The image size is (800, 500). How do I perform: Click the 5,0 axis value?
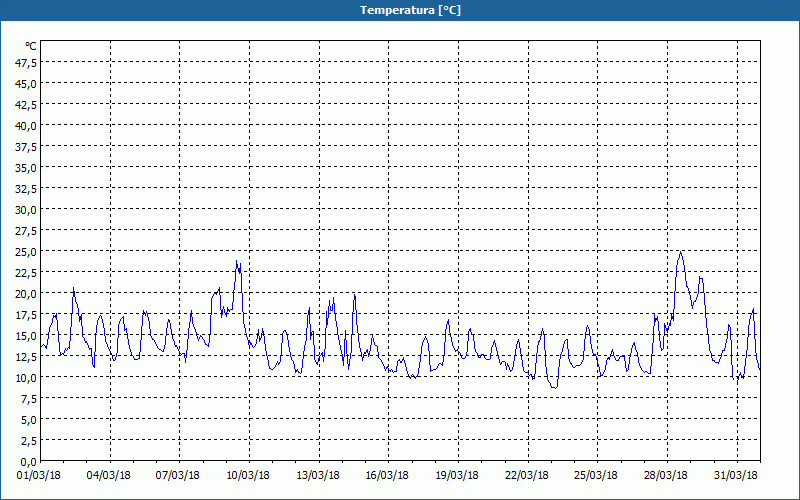point(29,420)
